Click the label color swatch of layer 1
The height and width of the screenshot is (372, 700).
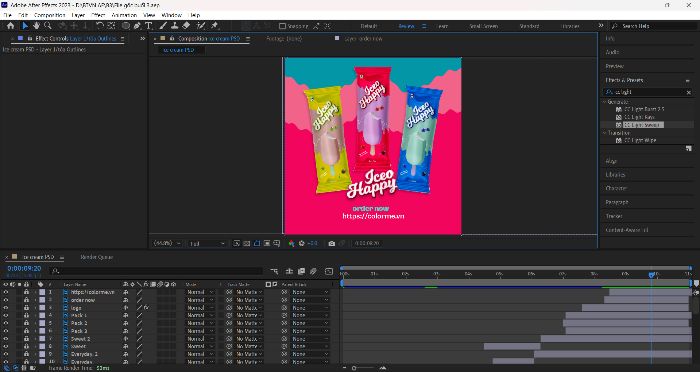coord(42,292)
